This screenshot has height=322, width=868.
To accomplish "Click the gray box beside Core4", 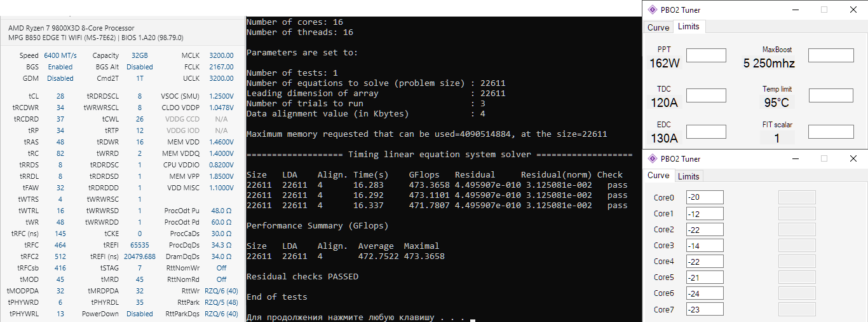I will [797, 261].
